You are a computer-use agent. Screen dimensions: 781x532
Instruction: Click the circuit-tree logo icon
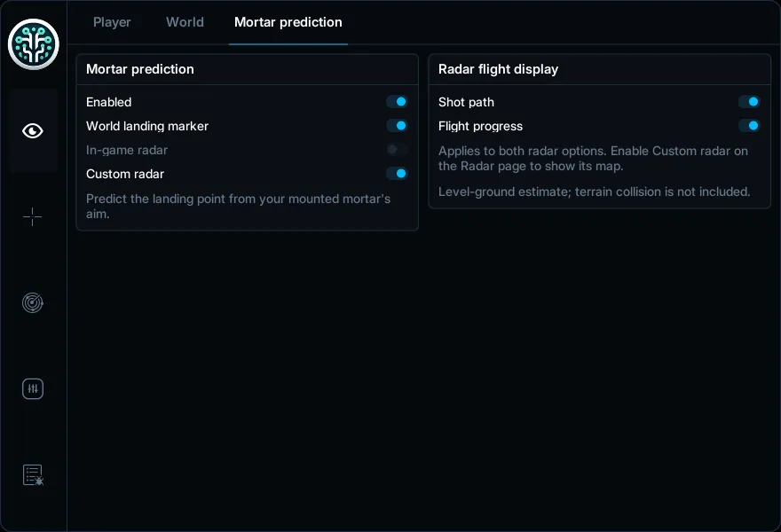pyautogui.click(x=34, y=44)
